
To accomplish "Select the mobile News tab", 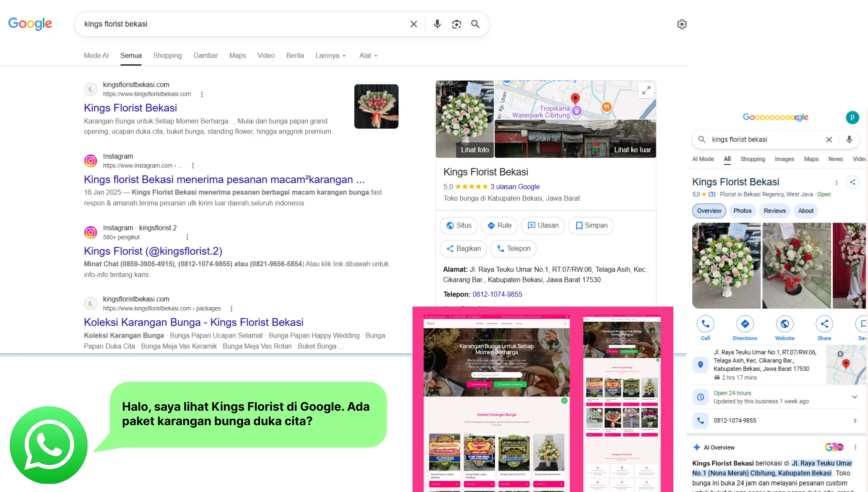I will [x=835, y=159].
